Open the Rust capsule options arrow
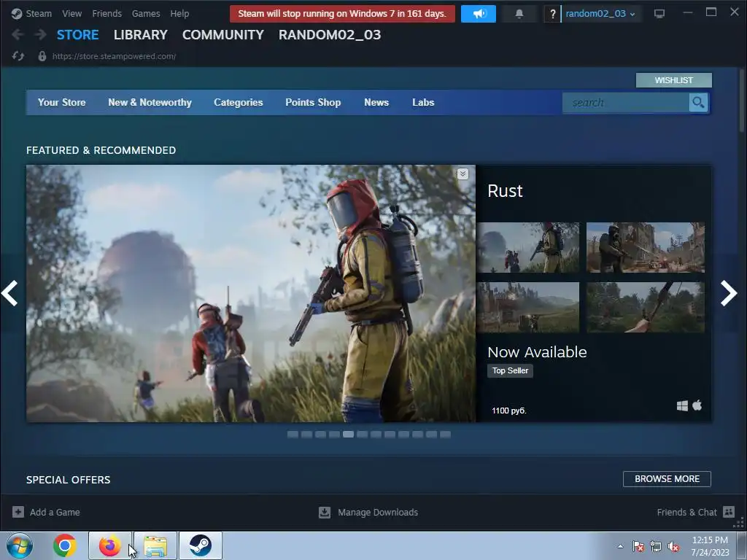The width and height of the screenshot is (747, 560). point(462,174)
